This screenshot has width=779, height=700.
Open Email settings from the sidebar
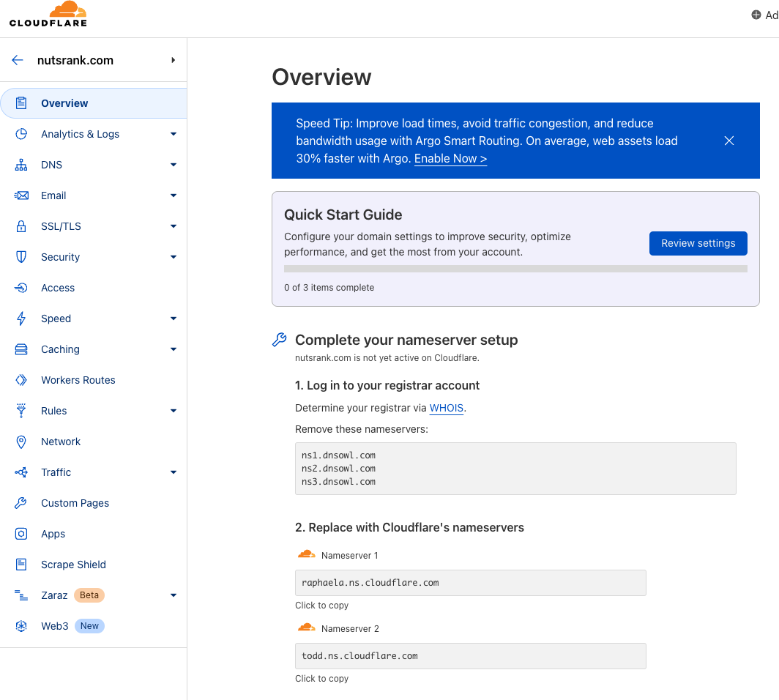pyautogui.click(x=20, y=196)
